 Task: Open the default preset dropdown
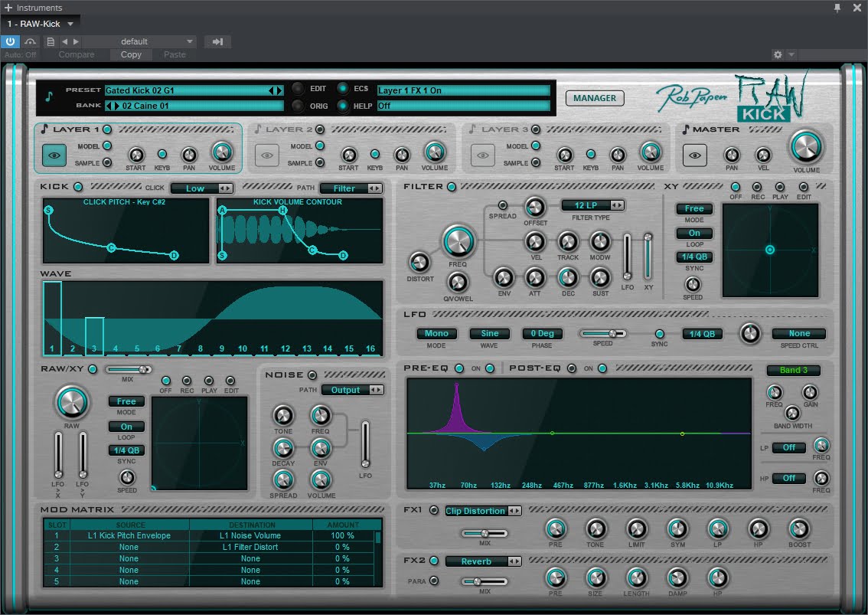(139, 41)
